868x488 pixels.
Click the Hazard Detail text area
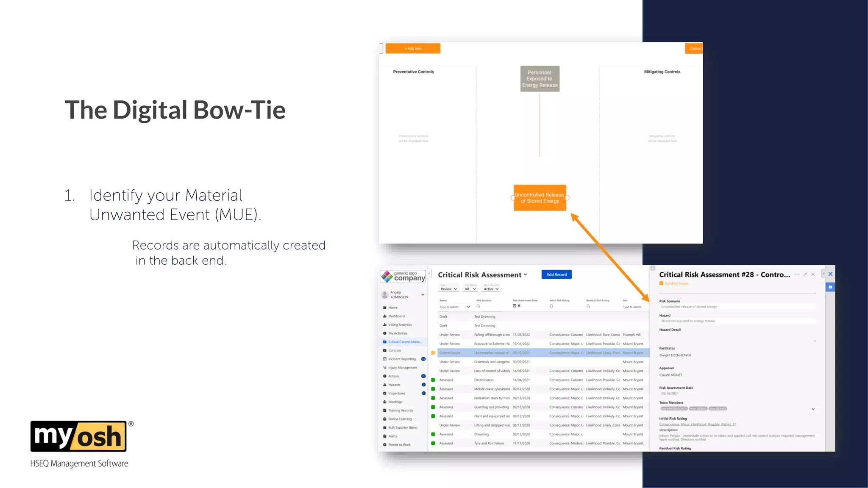(737, 338)
